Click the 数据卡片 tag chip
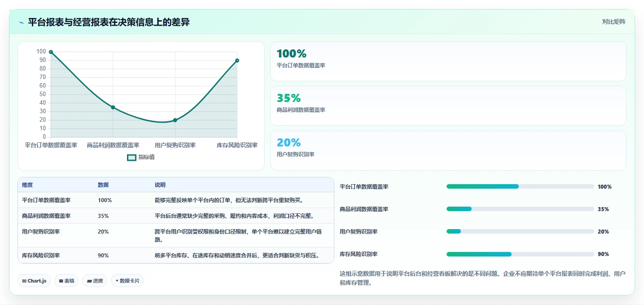Screen dimensions: 644x305 [x=127, y=281]
